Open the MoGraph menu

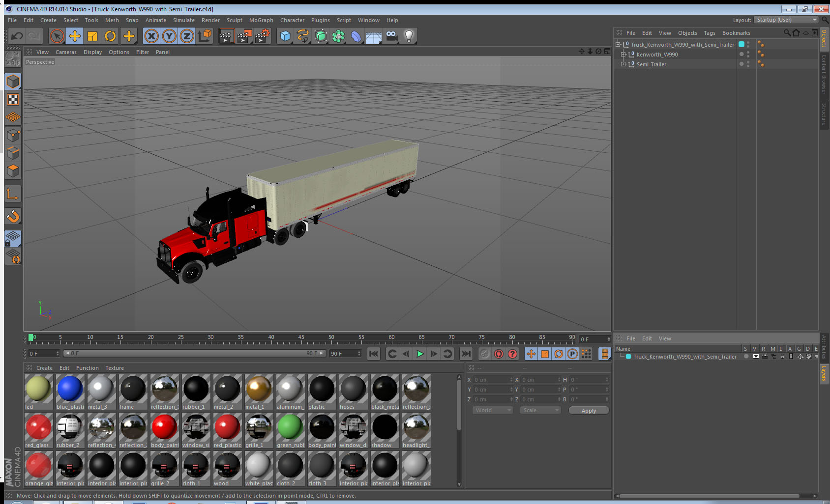click(x=261, y=20)
